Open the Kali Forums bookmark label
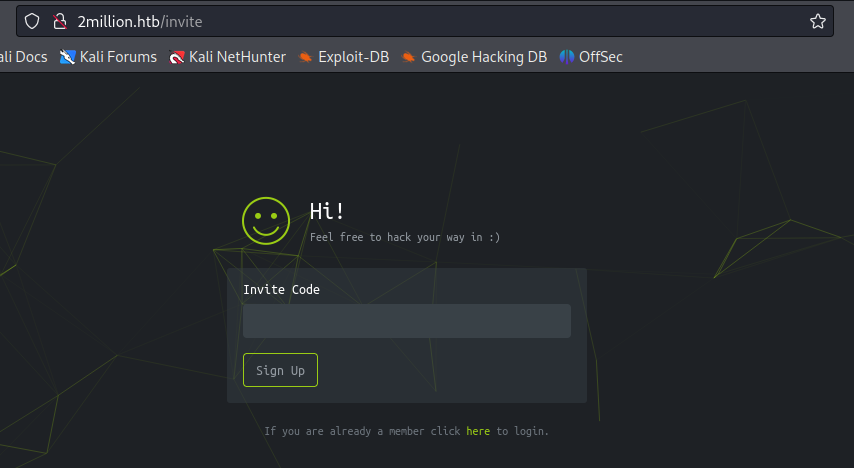Viewport: 854px width, 468px height. 118,57
